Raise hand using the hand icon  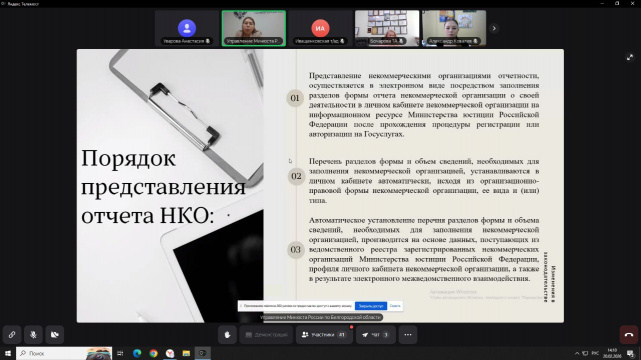coord(227,335)
